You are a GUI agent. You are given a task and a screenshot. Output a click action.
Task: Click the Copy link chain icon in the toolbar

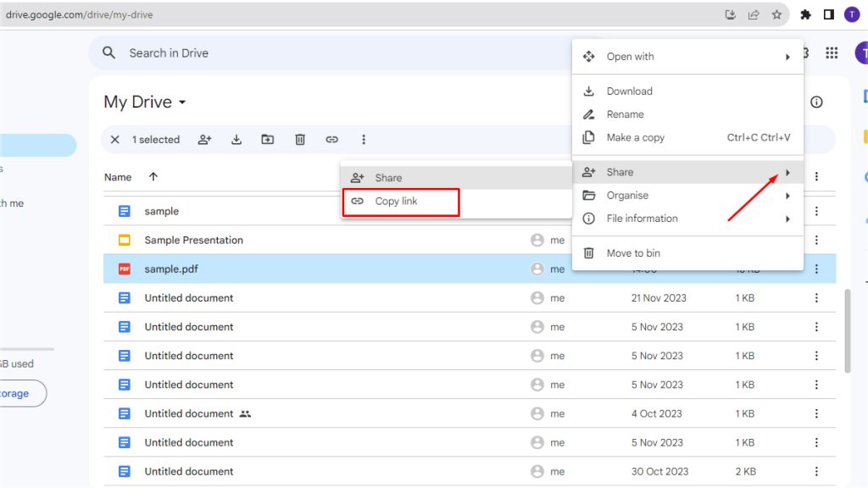click(x=331, y=139)
